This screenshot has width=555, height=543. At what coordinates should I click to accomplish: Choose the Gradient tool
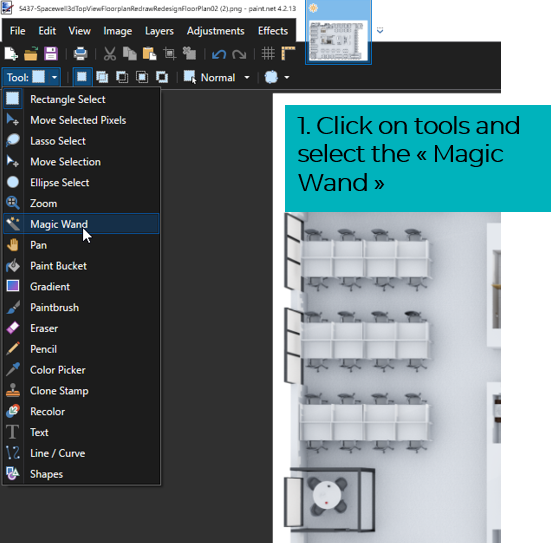pyautogui.click(x=81, y=287)
